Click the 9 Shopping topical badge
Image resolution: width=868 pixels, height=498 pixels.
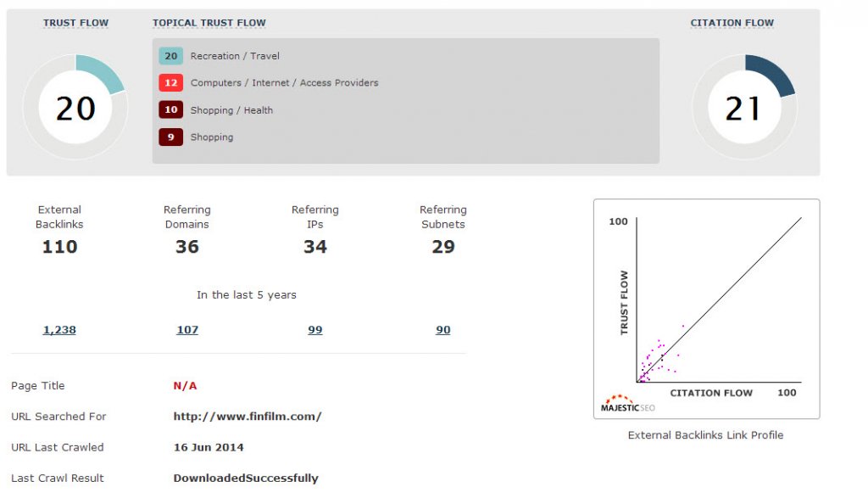pos(171,137)
